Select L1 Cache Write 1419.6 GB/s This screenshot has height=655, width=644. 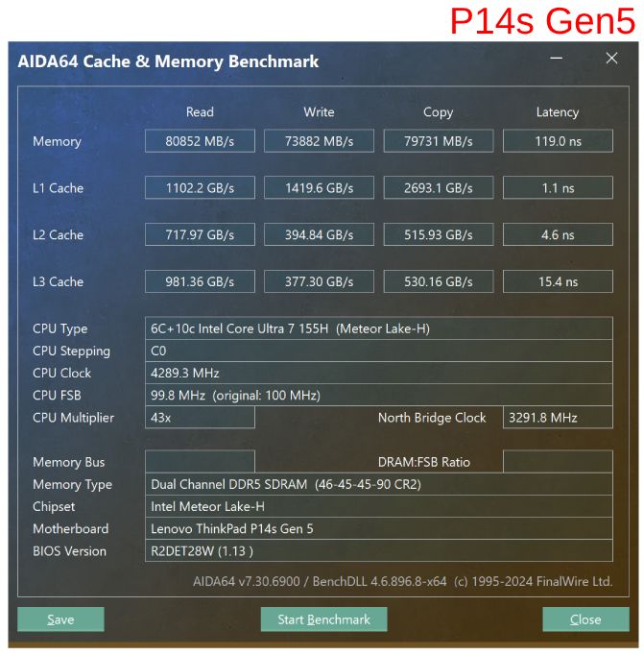tap(319, 187)
